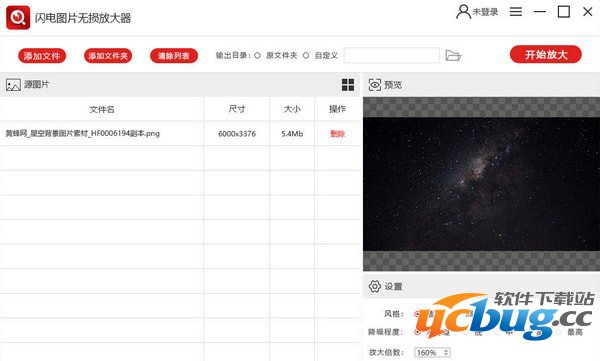Delete the png file via 删除

point(338,134)
